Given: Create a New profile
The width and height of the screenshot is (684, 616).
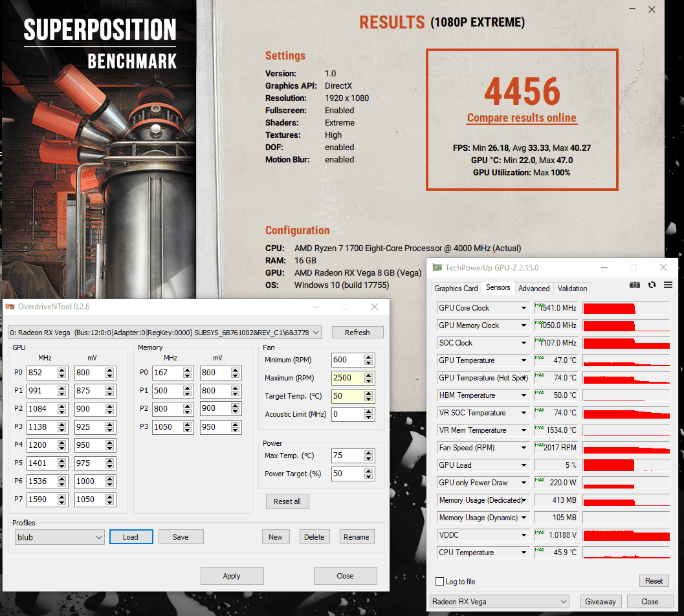Looking at the screenshot, I should coord(275,537).
